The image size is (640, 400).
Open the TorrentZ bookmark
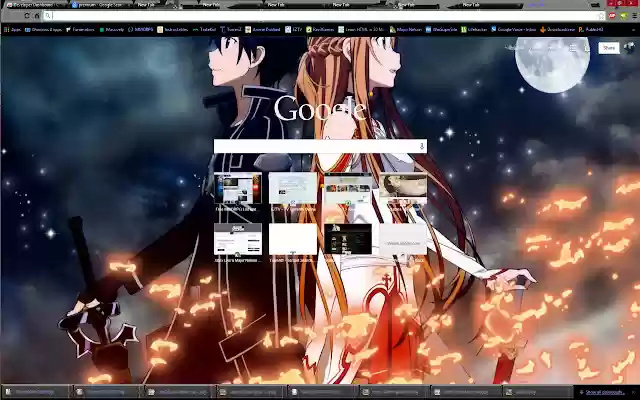pyautogui.click(x=231, y=29)
